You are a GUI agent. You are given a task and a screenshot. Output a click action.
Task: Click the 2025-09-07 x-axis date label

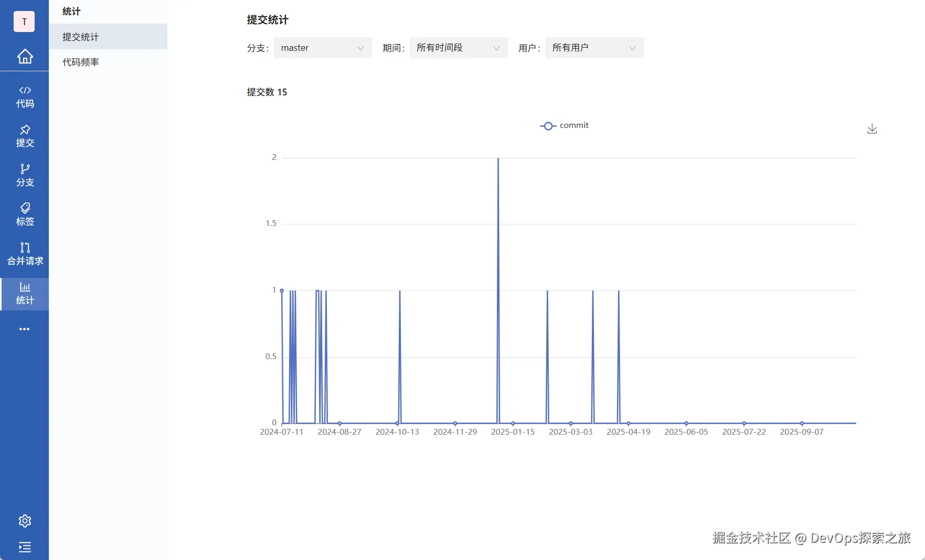tap(802, 432)
